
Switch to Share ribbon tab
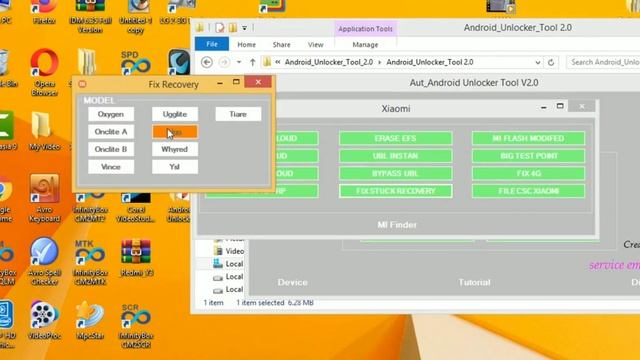pos(281,44)
